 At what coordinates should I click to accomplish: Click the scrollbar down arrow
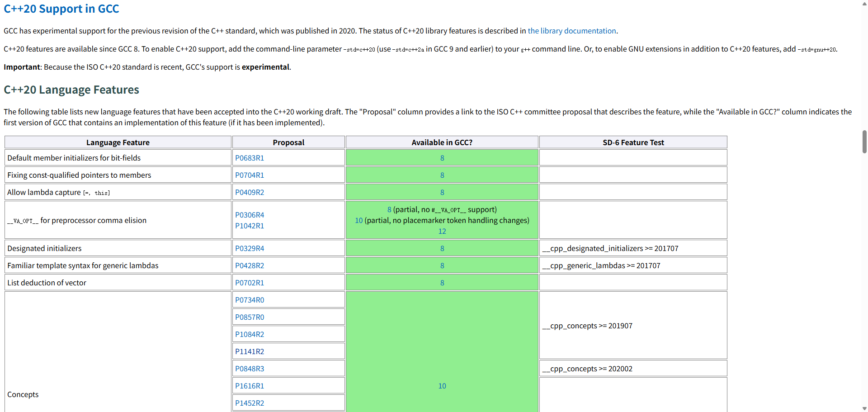[864, 408]
